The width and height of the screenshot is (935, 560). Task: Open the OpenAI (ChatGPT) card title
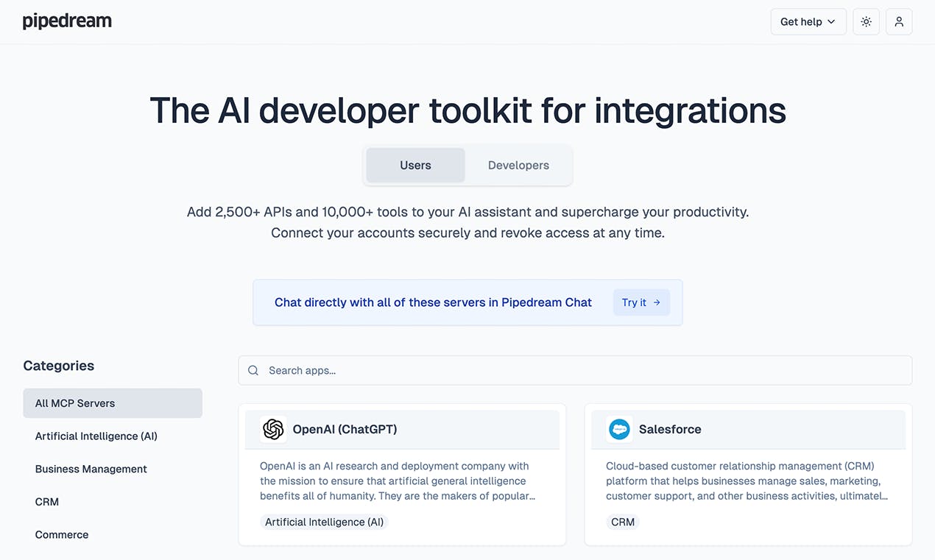[345, 429]
